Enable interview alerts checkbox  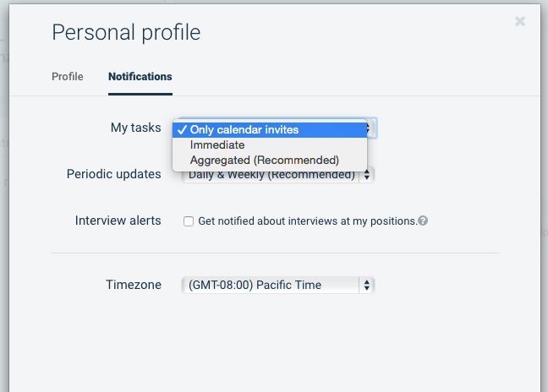189,221
